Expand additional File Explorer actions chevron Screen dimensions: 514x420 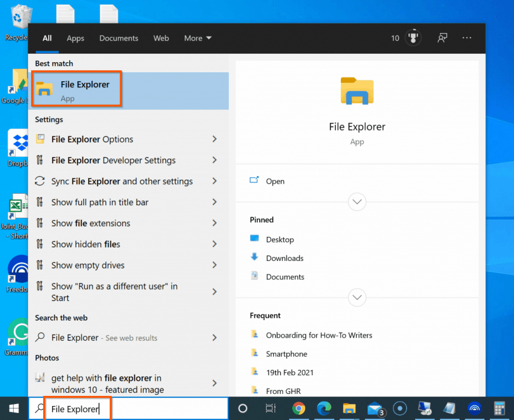point(357,202)
